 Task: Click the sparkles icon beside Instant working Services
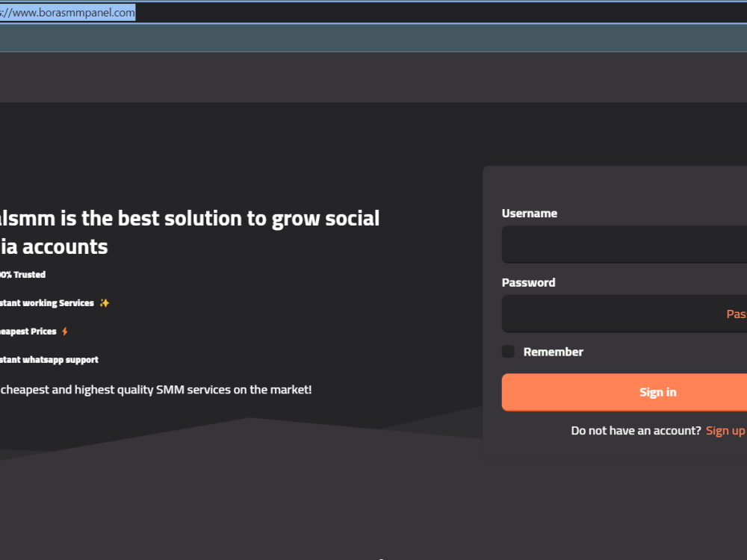coord(104,302)
